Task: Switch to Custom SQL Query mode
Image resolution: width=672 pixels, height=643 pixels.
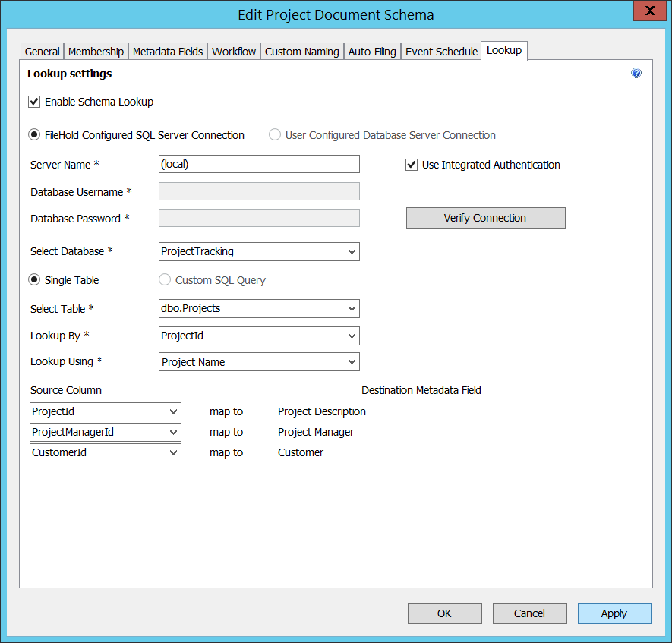Action: click(x=164, y=279)
